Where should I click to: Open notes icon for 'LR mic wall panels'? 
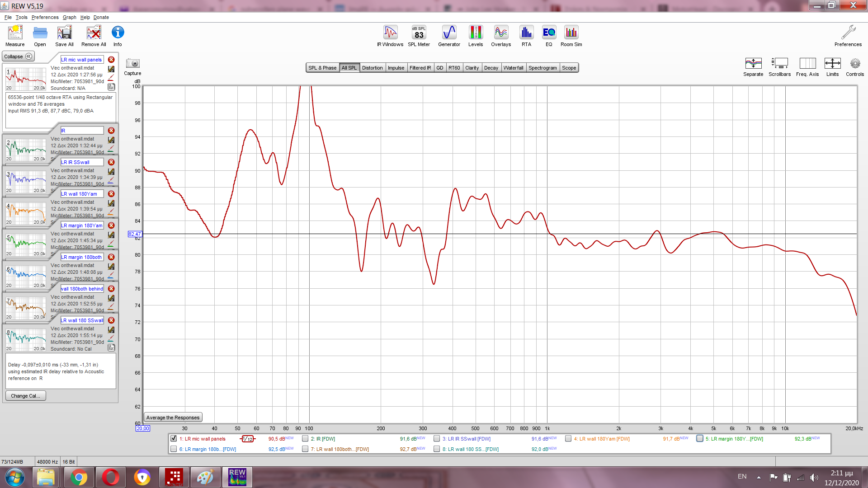[x=111, y=87]
